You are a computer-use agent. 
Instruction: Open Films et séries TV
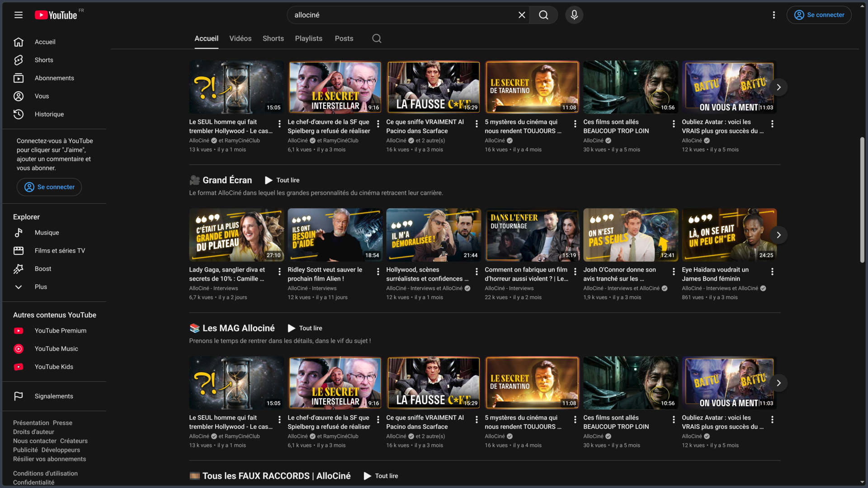[x=54, y=251]
